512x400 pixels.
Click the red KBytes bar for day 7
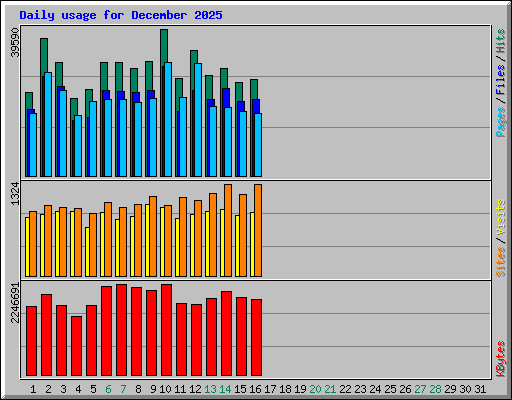(x=121, y=330)
